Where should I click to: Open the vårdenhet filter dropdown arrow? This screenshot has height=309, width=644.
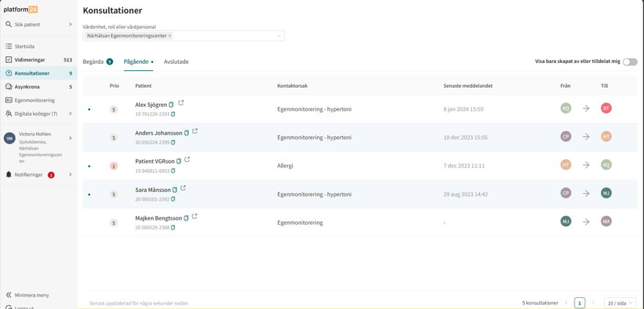278,36
